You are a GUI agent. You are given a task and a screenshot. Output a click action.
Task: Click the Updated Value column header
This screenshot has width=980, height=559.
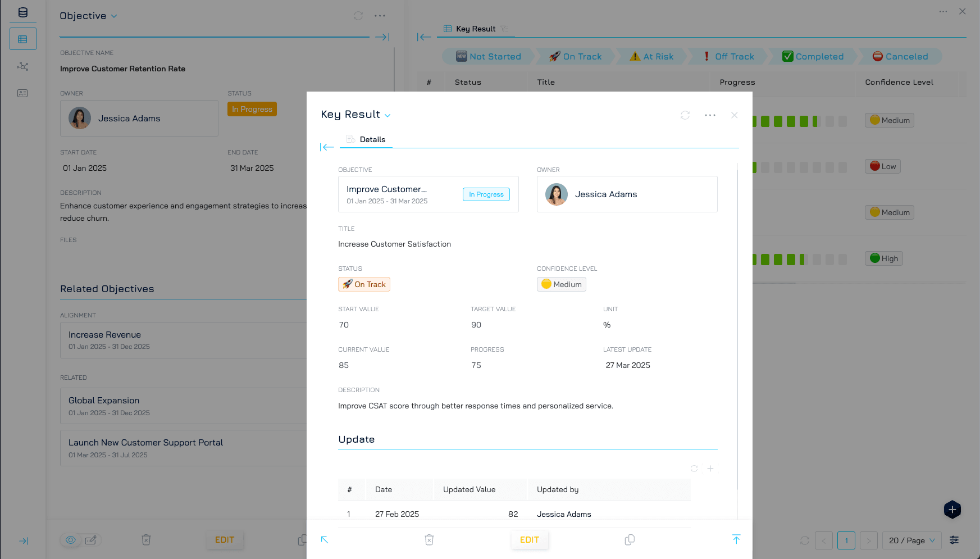[x=470, y=489]
